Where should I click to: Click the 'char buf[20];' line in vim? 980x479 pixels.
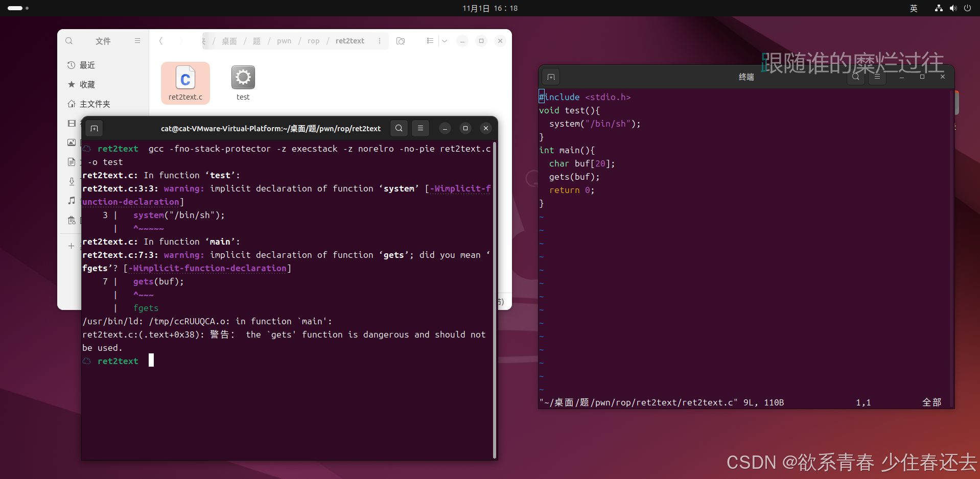click(x=582, y=163)
